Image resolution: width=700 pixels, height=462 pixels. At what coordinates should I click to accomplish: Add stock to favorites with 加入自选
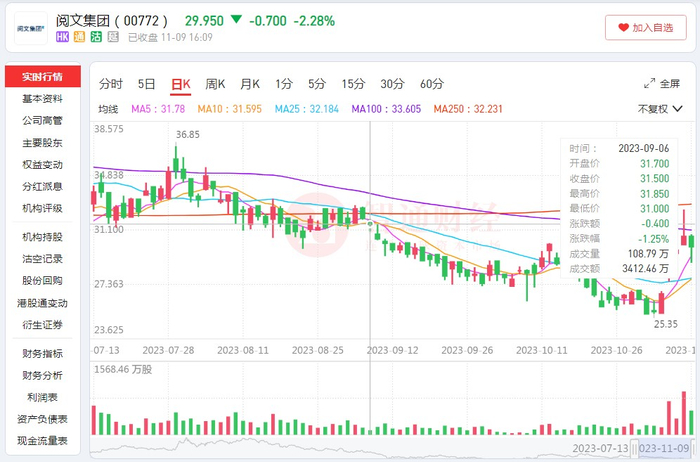pyautogui.click(x=645, y=28)
